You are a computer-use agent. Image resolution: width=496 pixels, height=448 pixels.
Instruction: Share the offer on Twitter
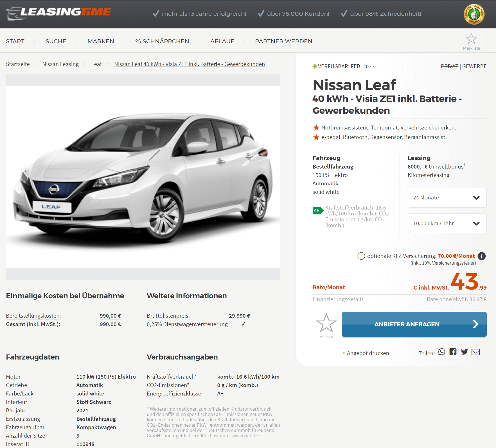[465, 352]
